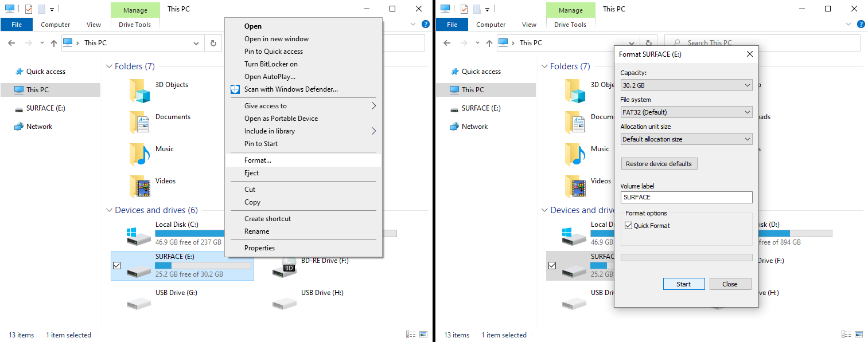Click the Start button in Format dialog
This screenshot has width=868, height=342.
683,284
